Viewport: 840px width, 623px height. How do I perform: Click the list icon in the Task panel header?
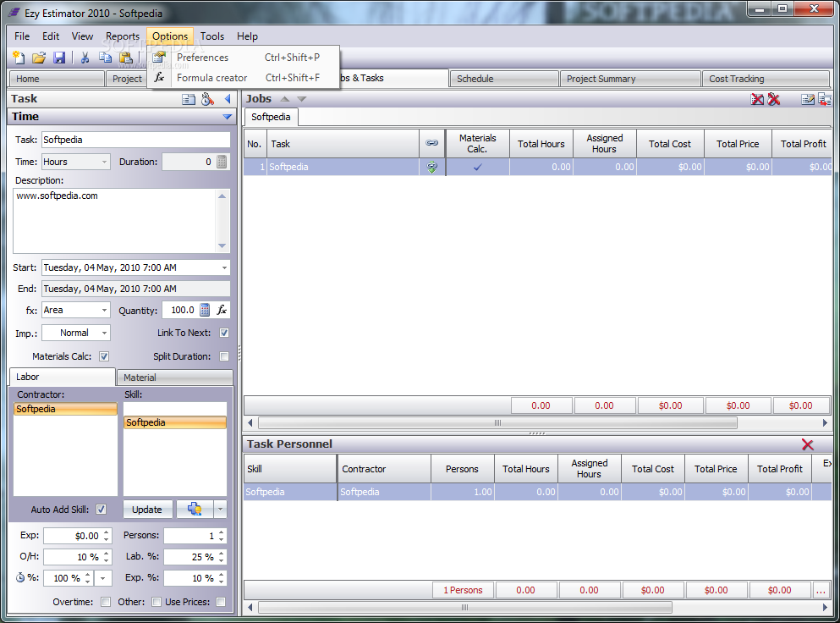[x=189, y=99]
